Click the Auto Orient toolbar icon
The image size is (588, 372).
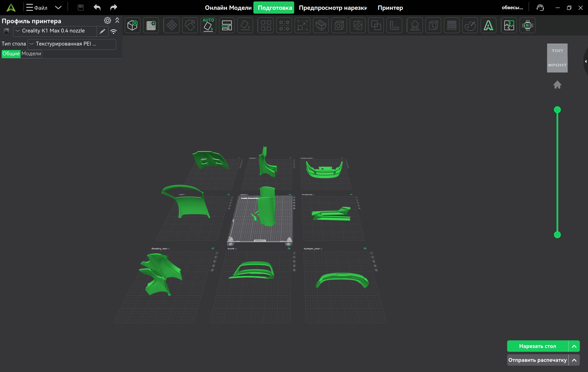pos(208,25)
